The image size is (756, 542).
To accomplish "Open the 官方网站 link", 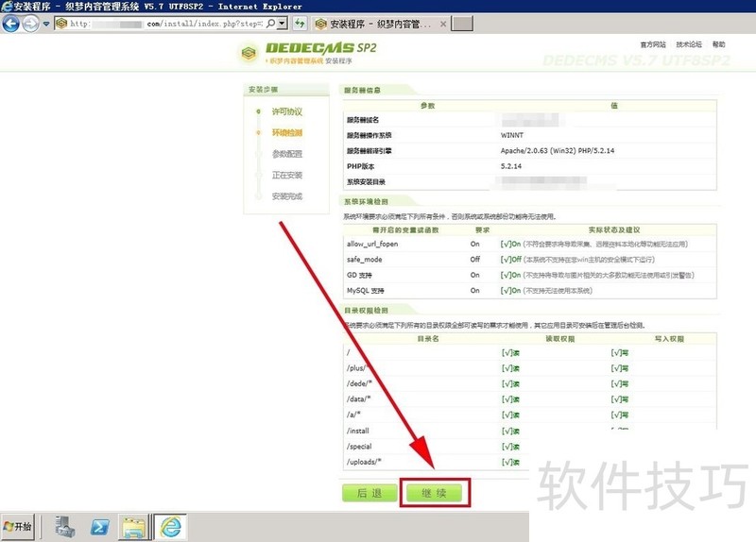I will point(653,44).
